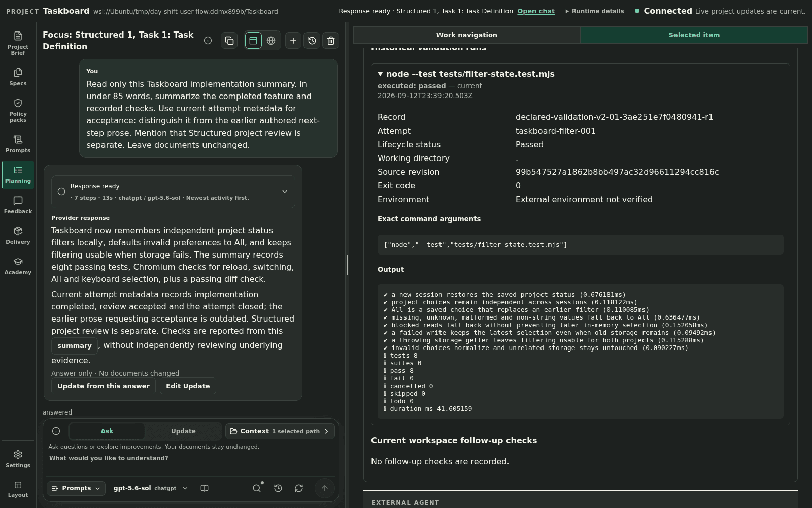Click the EXTERNAL AGENT section header

pyautogui.click(x=405, y=503)
